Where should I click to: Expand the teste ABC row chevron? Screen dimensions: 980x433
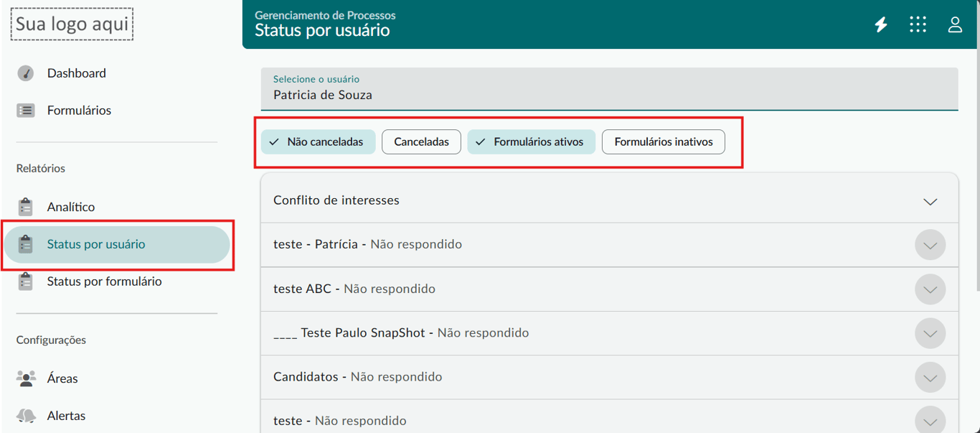tap(930, 289)
